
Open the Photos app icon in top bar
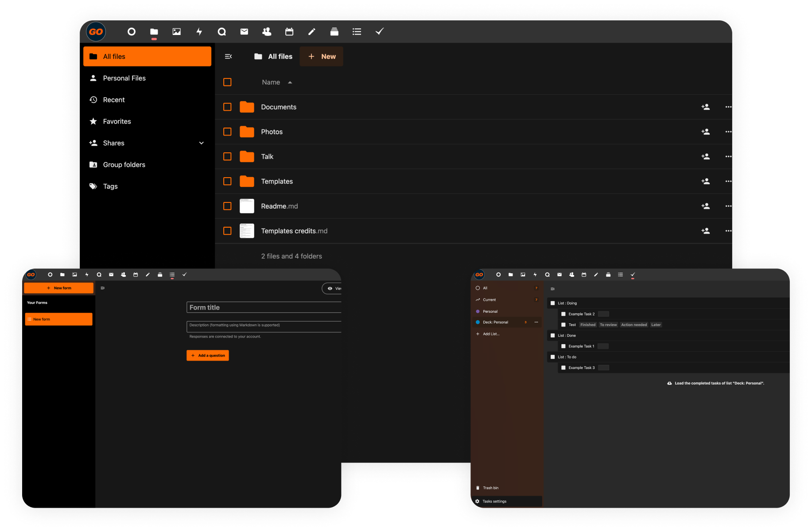pyautogui.click(x=176, y=31)
